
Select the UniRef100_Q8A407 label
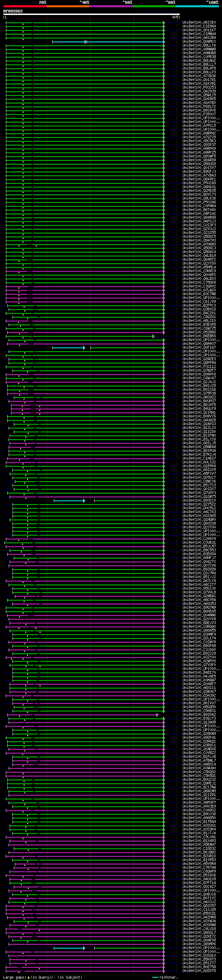tap(199, 344)
